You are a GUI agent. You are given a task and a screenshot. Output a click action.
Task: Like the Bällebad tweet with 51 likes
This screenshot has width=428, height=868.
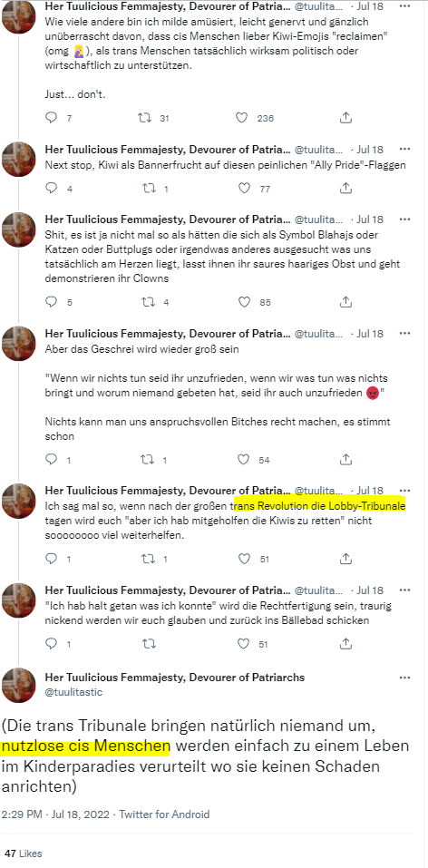[x=244, y=644]
